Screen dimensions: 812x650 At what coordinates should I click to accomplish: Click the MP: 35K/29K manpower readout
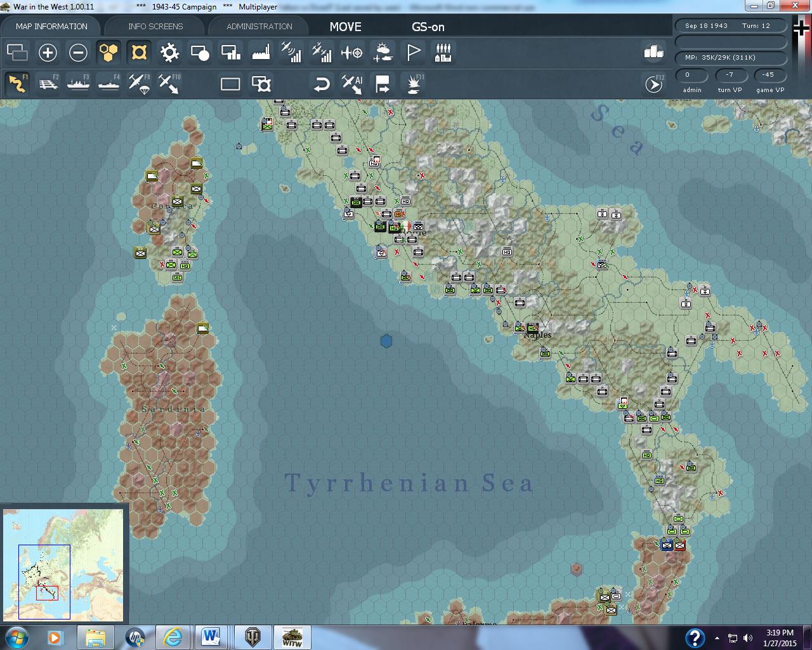point(731,57)
